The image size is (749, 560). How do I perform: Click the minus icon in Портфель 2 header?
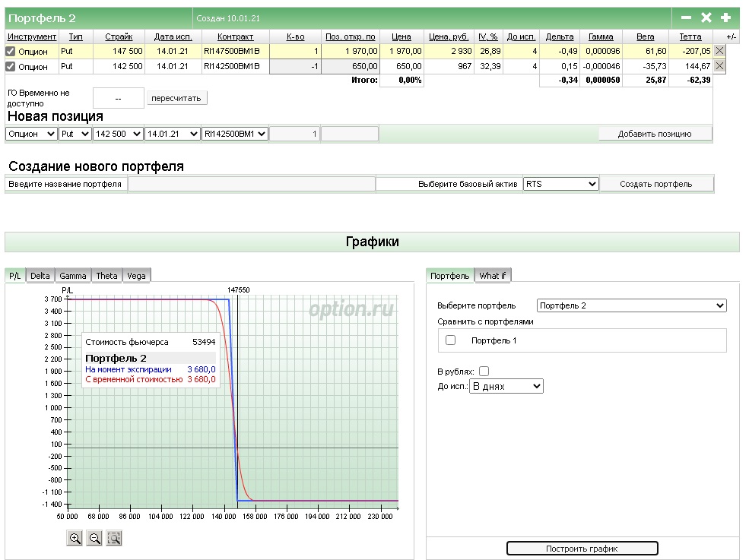(x=686, y=17)
